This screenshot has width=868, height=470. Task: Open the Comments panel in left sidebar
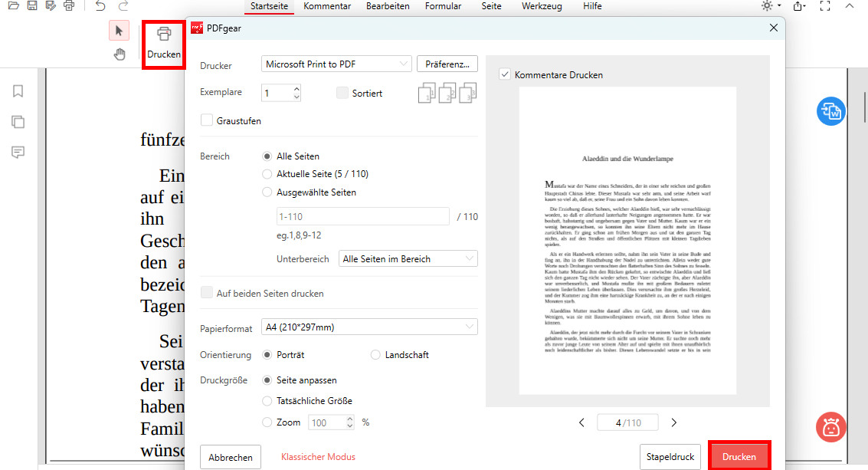[x=18, y=152]
